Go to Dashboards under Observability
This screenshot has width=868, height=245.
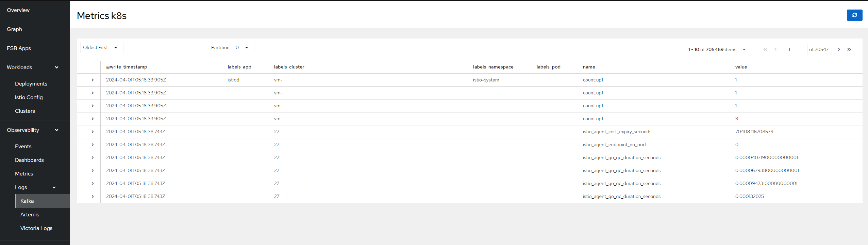[x=30, y=160]
